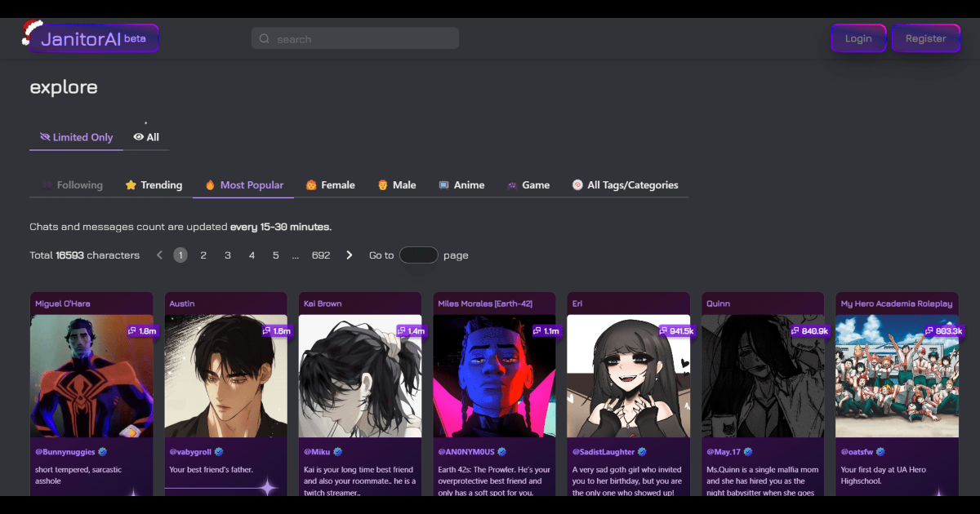
Task: Open the Quinn character card thumbnail
Action: tap(762, 375)
